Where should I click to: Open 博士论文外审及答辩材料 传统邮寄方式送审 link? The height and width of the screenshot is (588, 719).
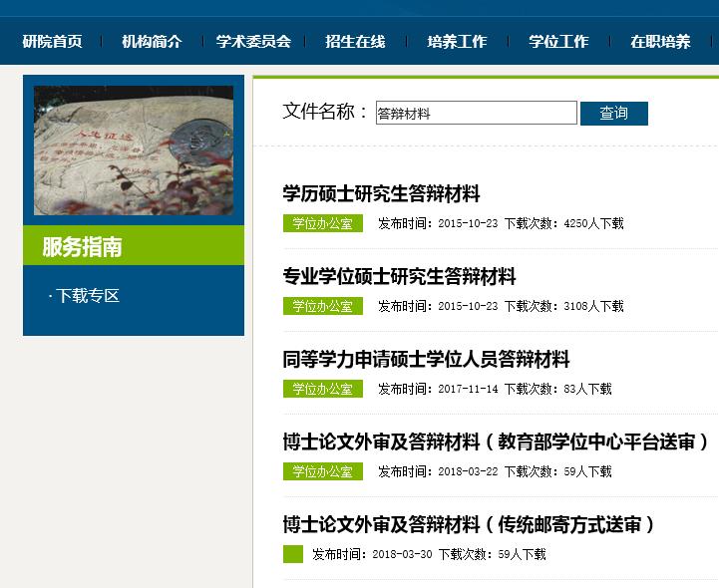click(x=469, y=524)
